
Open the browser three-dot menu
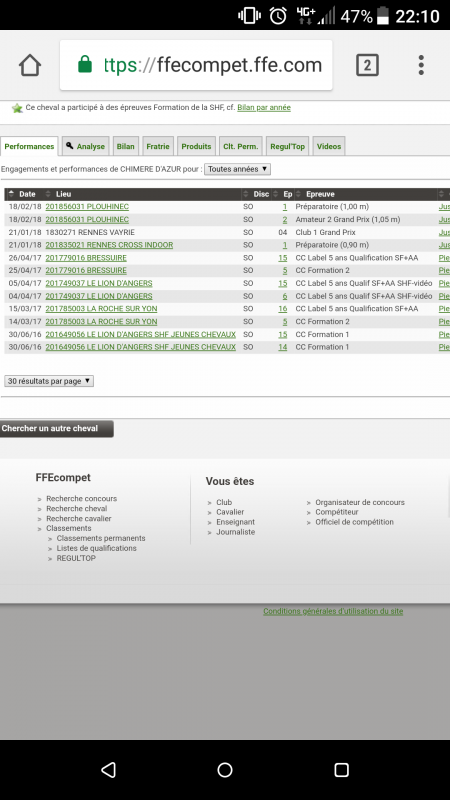point(421,65)
